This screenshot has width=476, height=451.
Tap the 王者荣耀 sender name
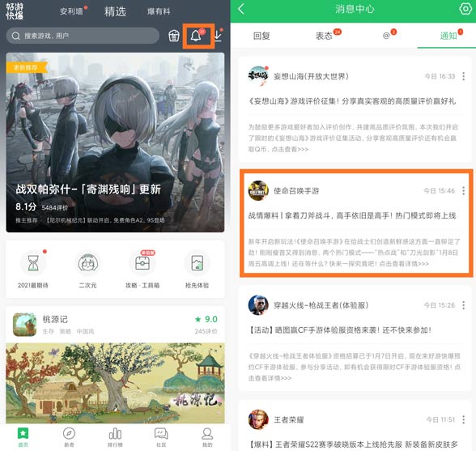[x=289, y=419]
